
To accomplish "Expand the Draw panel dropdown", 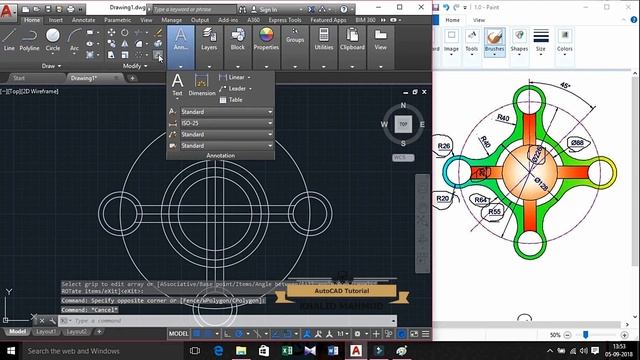I will (x=51, y=66).
